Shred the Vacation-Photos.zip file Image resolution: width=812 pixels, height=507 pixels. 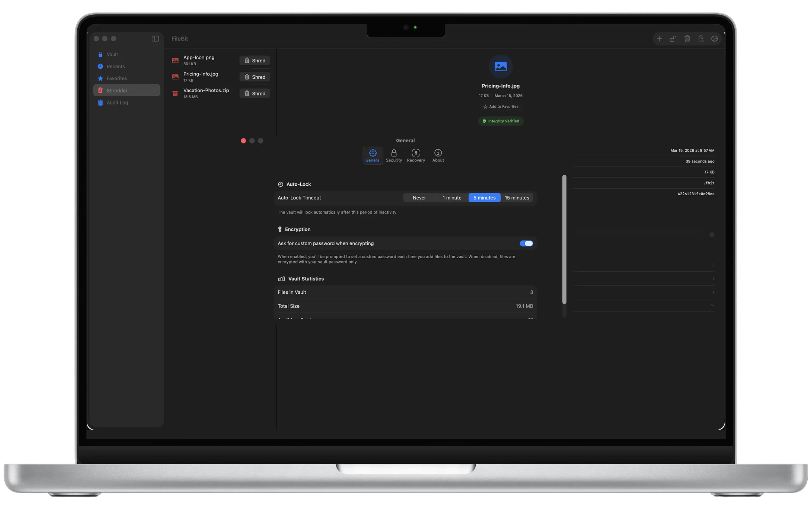click(254, 93)
